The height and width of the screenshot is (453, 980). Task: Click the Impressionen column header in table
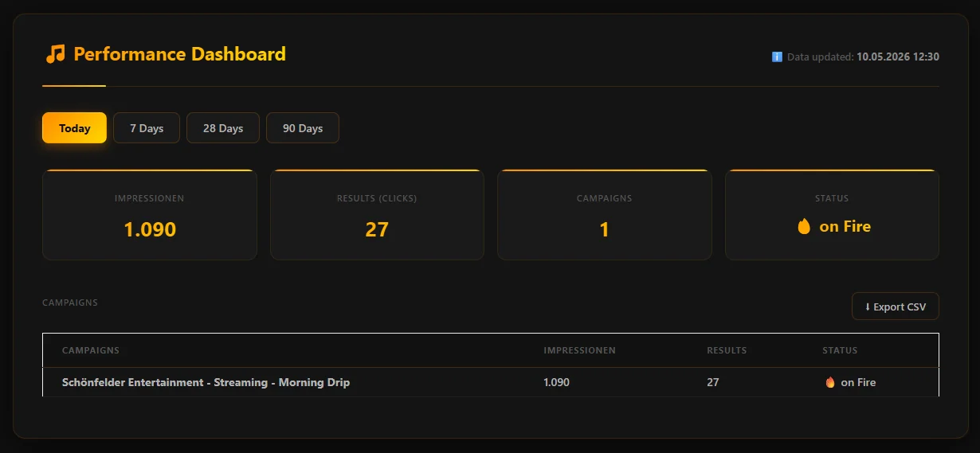tap(579, 350)
